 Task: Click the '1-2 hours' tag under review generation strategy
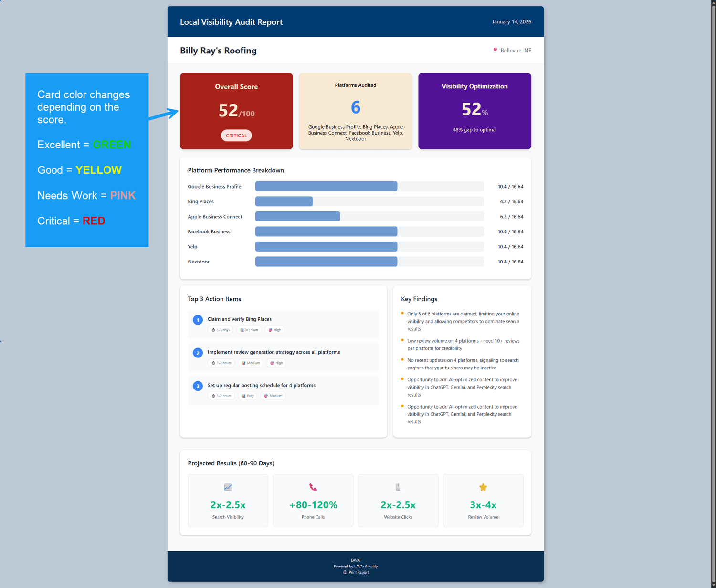[221, 363]
